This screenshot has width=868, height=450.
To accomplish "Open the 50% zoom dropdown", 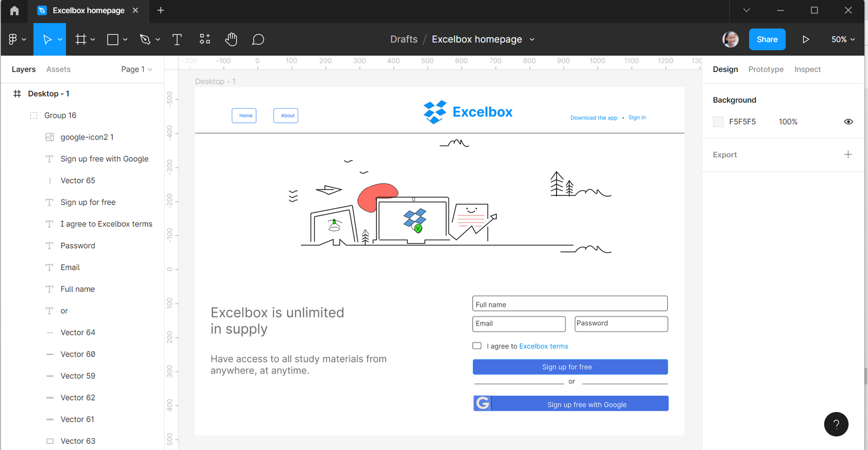I will point(843,39).
